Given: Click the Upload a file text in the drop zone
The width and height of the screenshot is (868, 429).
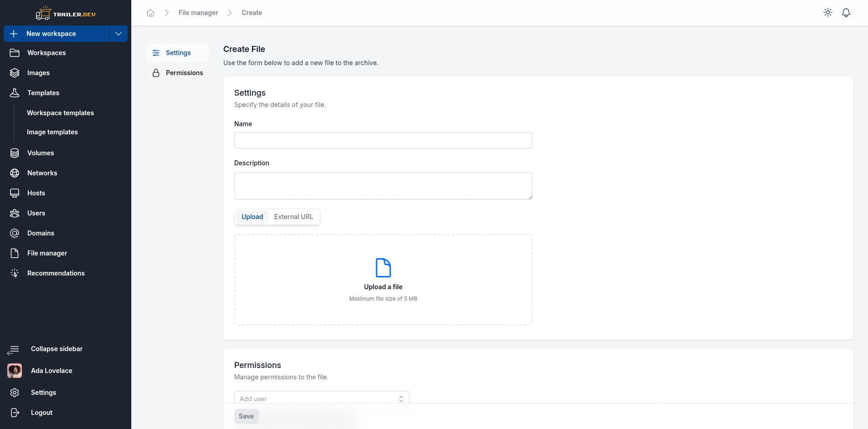Looking at the screenshot, I should click(383, 287).
